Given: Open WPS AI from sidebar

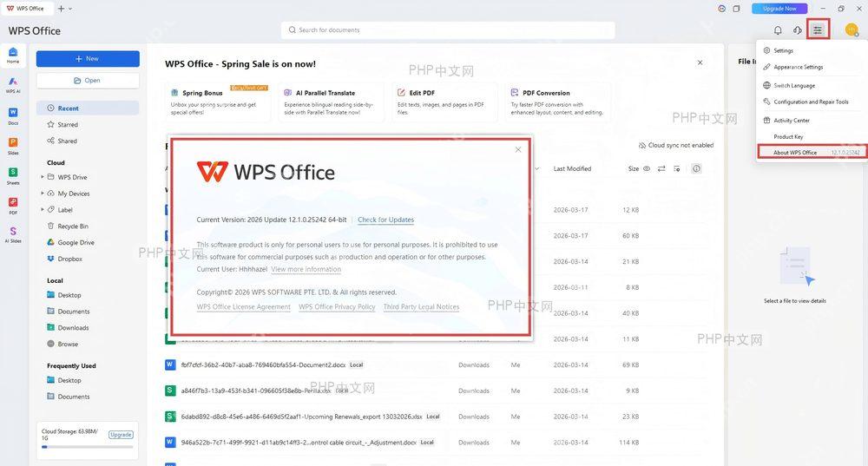Looking at the screenshot, I should (13, 85).
